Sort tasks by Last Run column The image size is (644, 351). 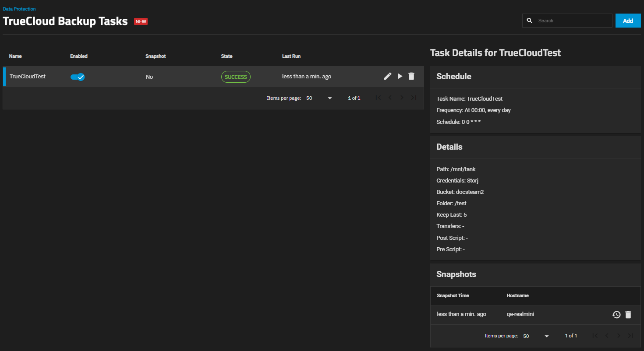pyautogui.click(x=291, y=56)
